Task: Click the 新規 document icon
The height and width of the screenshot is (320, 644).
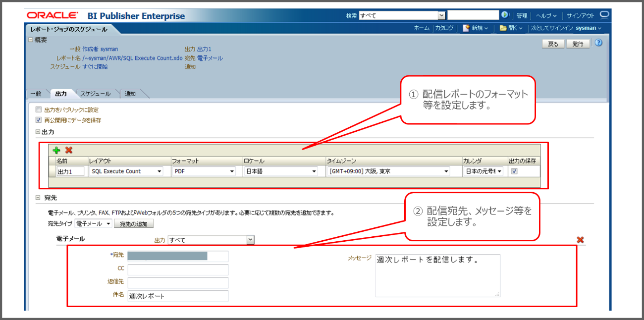Action: coord(466,28)
